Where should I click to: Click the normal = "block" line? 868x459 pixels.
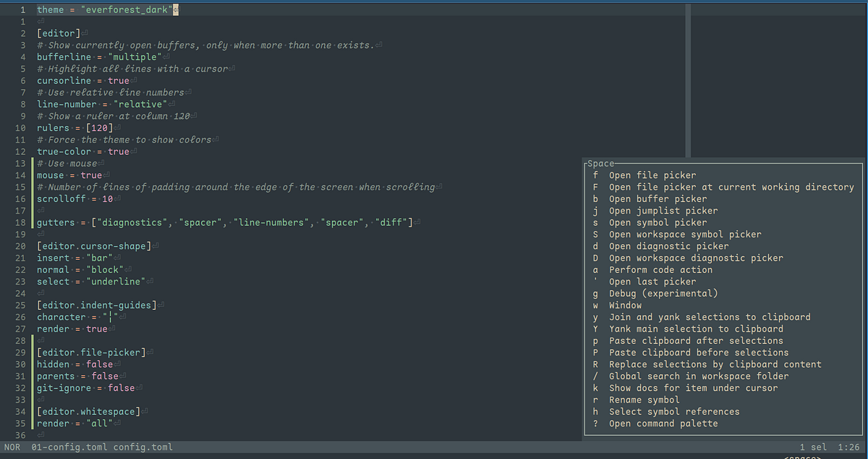(x=80, y=270)
